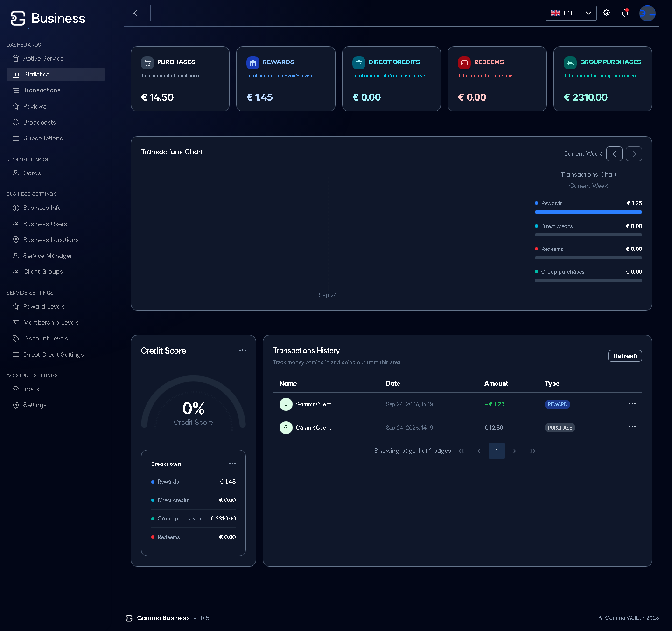Click the PURCHASE type badge
The image size is (672, 631).
point(560,428)
